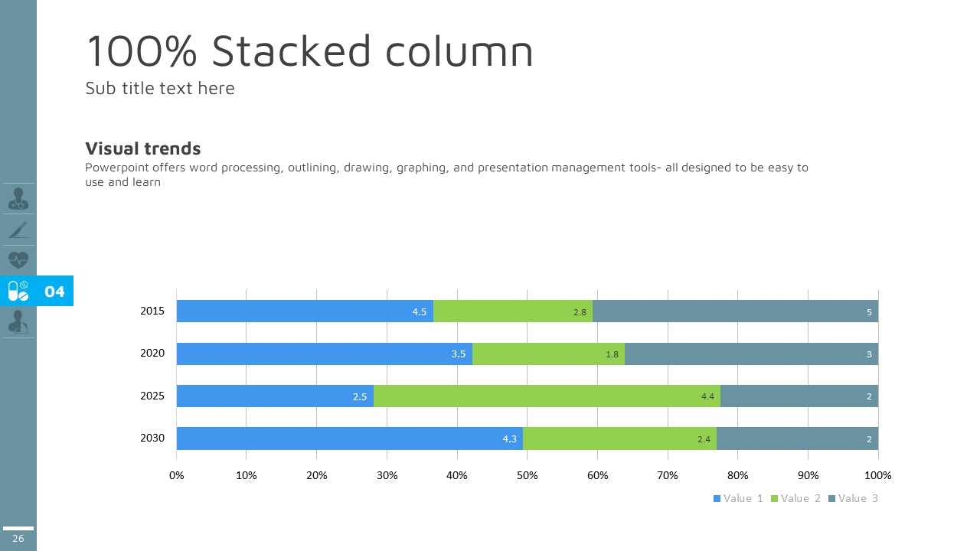Click the blue Value 1 legend marker
Image resolution: width=980 pixels, height=551 pixels.
[x=717, y=498]
